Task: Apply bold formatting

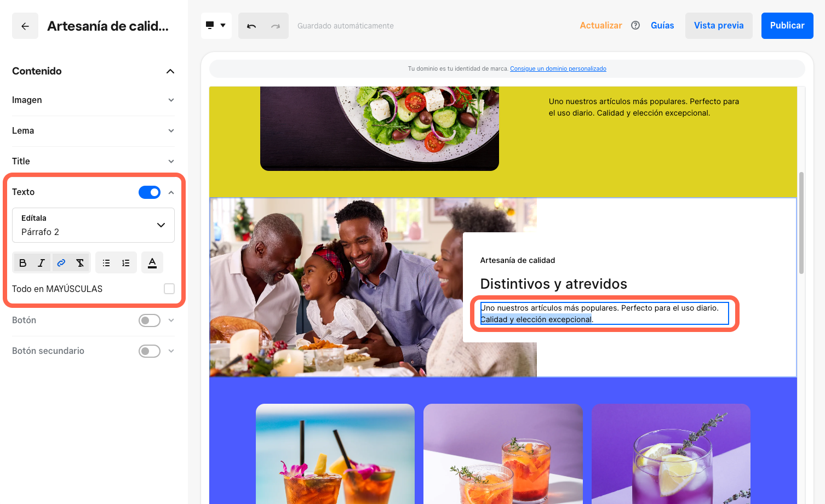Action: [x=22, y=263]
